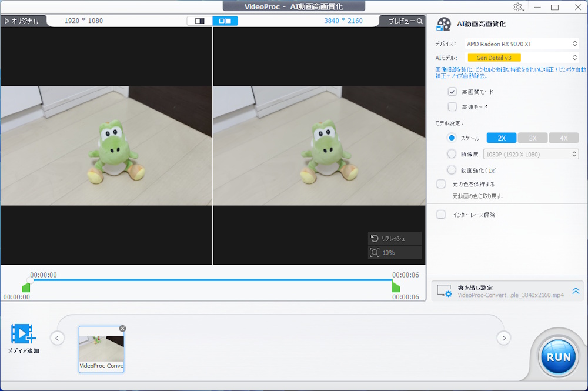This screenshot has height=391, width=588.
Task: Select the スケール radio button
Action: pyautogui.click(x=452, y=138)
